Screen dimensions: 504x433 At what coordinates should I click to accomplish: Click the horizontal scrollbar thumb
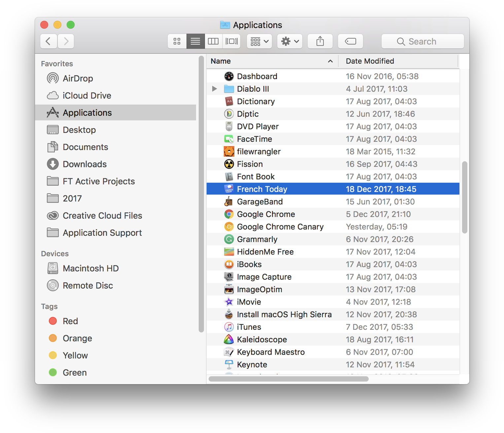pos(289,379)
